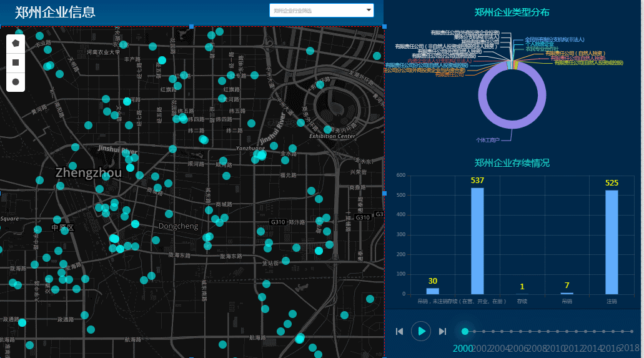Select the rectangle draw tool
Screen dimensions: 644x358
(x=15, y=62)
